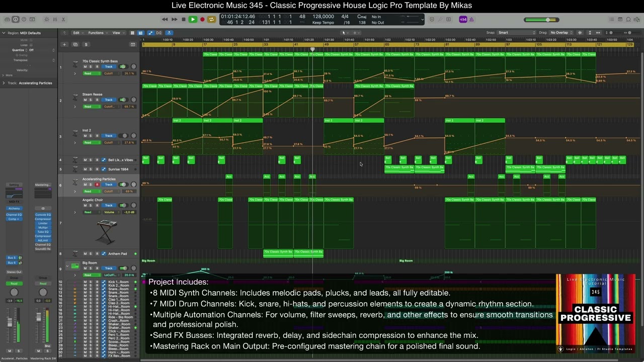The height and width of the screenshot is (362, 644).
Task: Expand the LCD display options arrow
Action: 422,20
